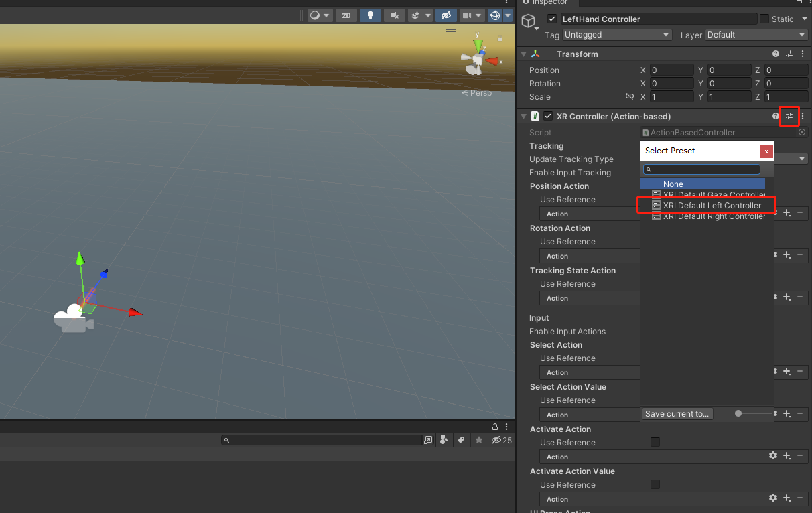This screenshot has width=812, height=513.
Task: Open the Layer dropdown showing Default
Action: pyautogui.click(x=756, y=35)
